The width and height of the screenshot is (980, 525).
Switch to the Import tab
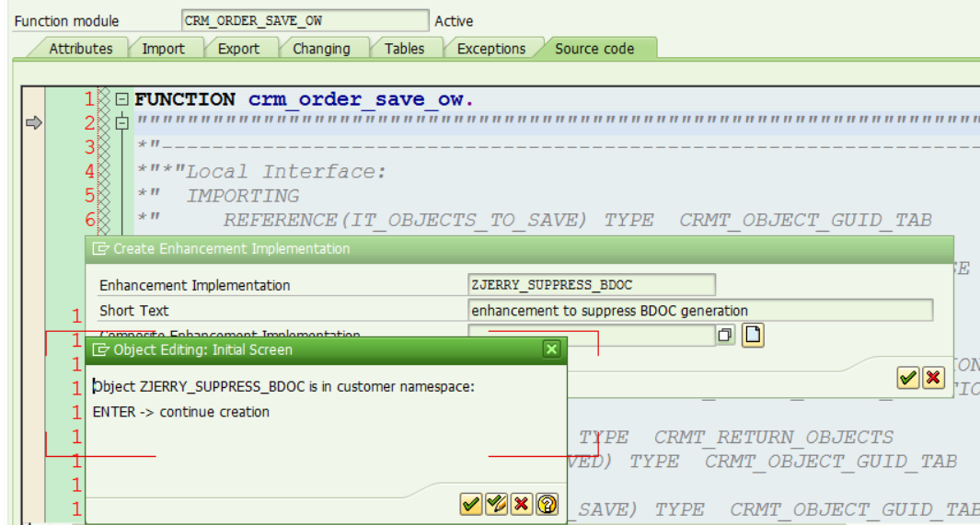[163, 49]
